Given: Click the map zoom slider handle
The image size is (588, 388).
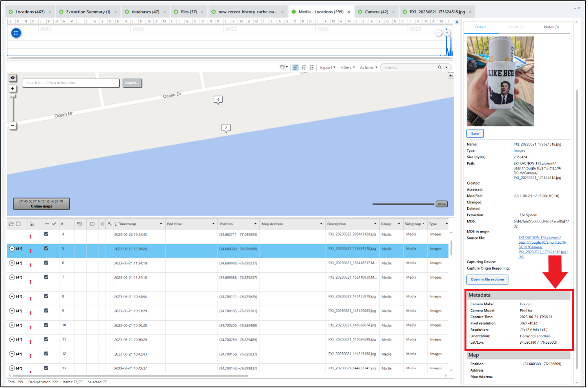Looking at the screenshot, I should pyautogui.click(x=13, y=95).
